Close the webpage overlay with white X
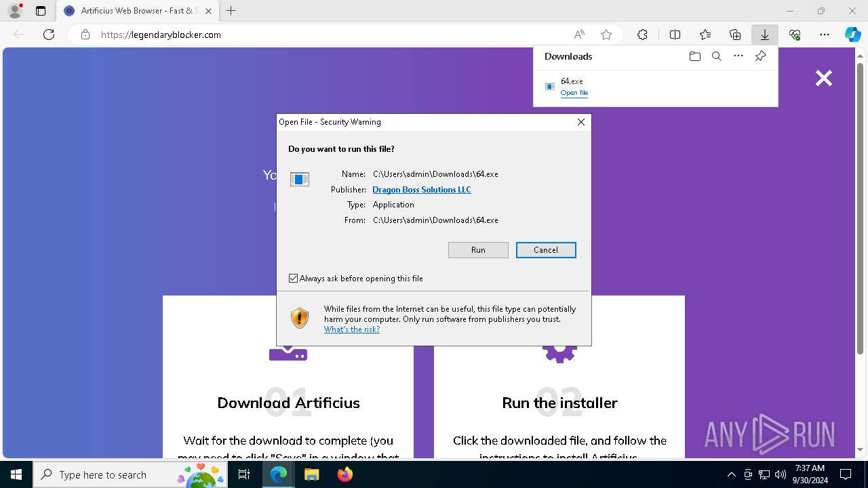Viewport: 868px width, 488px height. pos(824,79)
